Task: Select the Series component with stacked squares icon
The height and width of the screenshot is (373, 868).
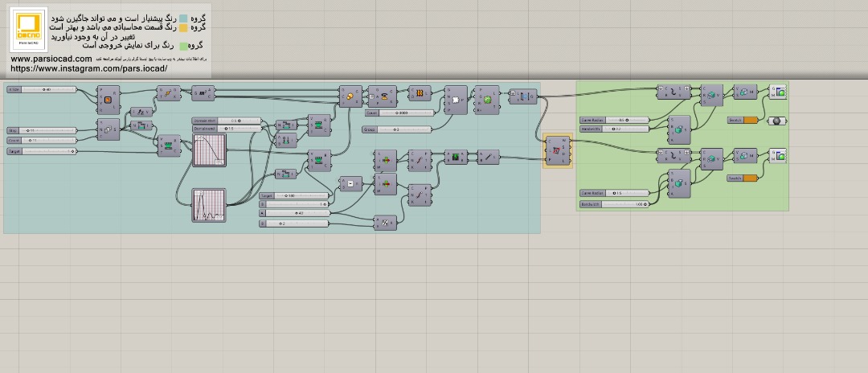Action: (x=108, y=129)
